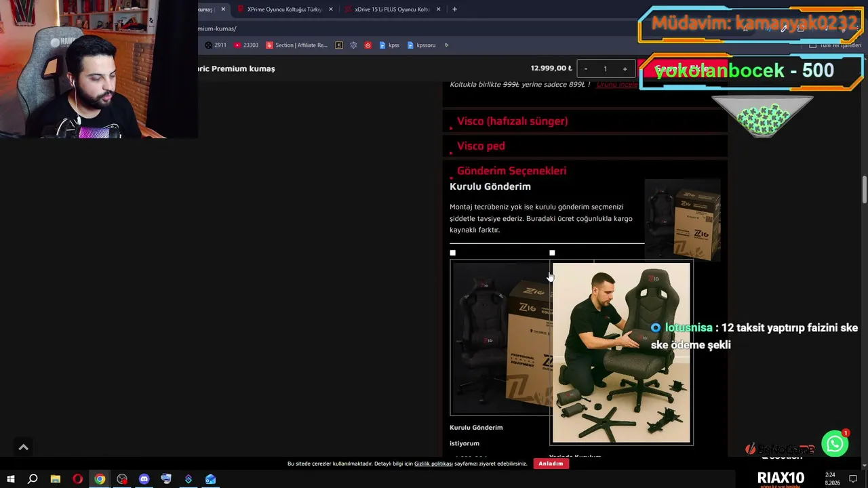Click the Chrome taskbar icon

(x=100, y=479)
